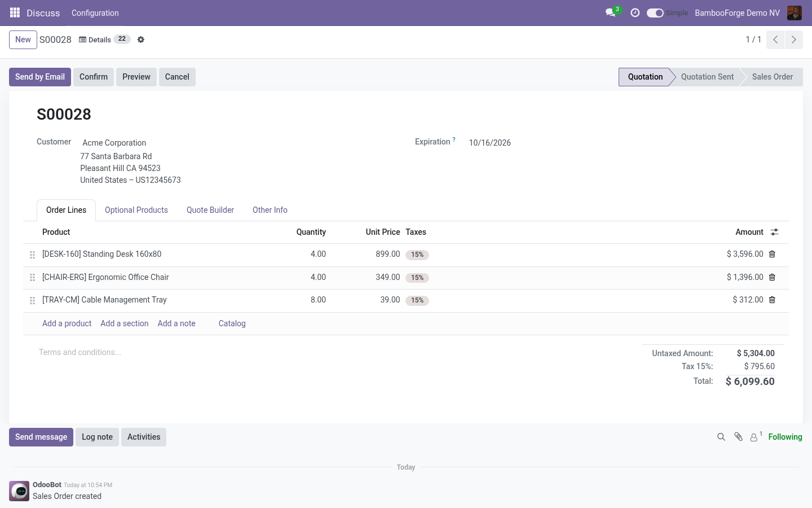
Task: Switch to the Other Info tab
Action: pyautogui.click(x=270, y=210)
